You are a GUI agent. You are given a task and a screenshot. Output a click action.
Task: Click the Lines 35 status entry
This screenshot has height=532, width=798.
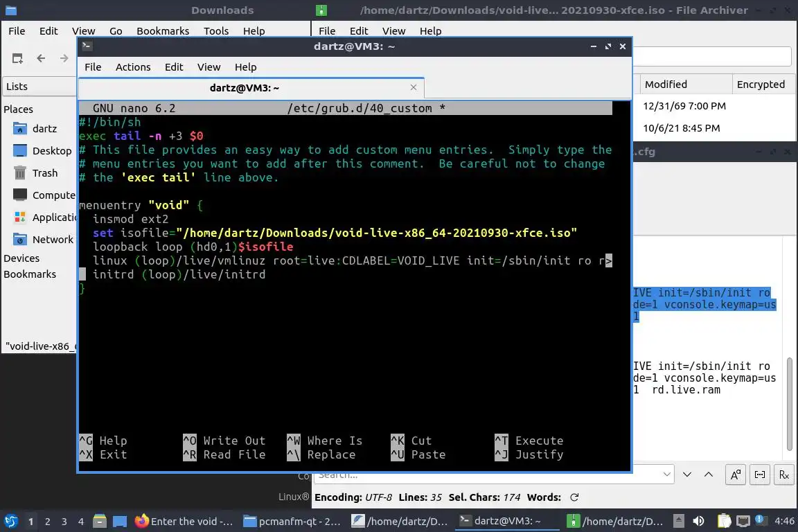point(420,497)
